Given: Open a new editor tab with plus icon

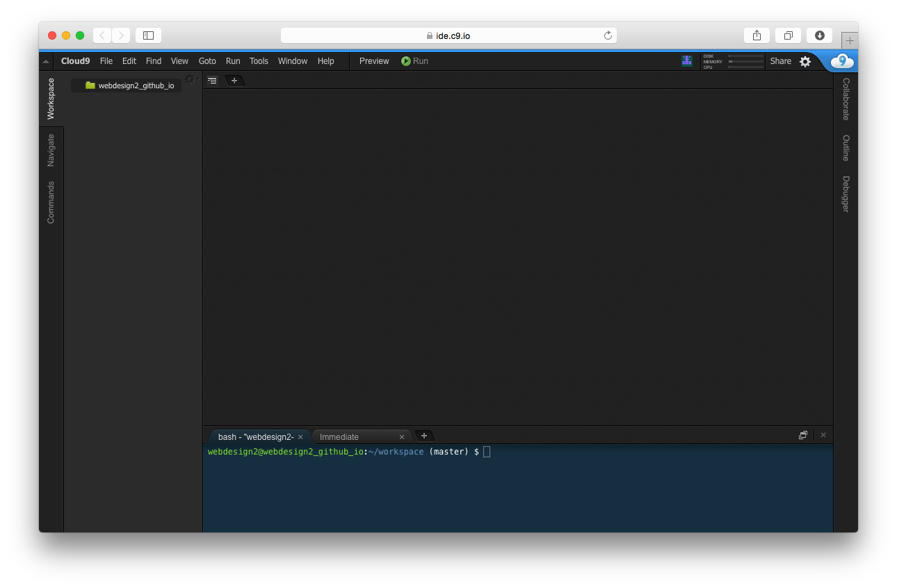Looking at the screenshot, I should click(x=234, y=81).
